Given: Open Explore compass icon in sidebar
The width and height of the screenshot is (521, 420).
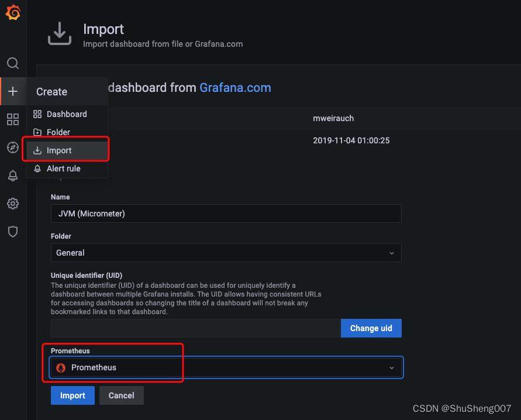Looking at the screenshot, I should click(x=13, y=147).
